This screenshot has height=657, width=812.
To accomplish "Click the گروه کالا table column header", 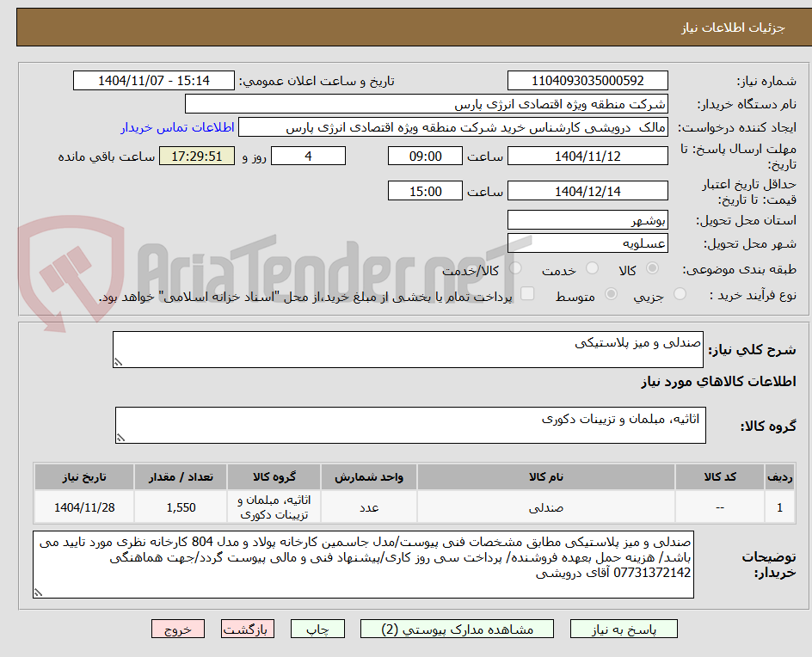I will point(274,476).
